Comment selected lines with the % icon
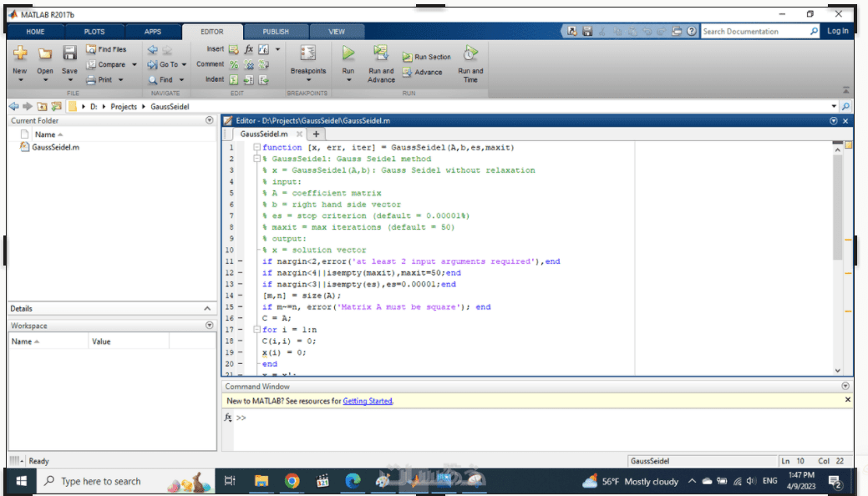 [x=235, y=64]
